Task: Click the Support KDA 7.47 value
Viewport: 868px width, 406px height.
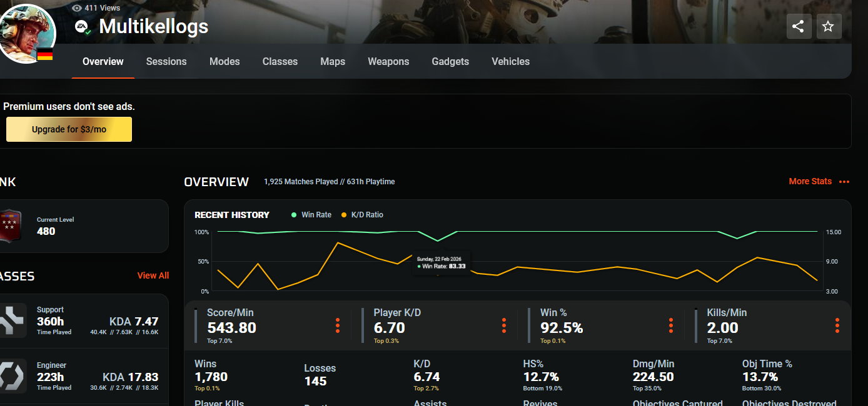Action: click(x=134, y=322)
